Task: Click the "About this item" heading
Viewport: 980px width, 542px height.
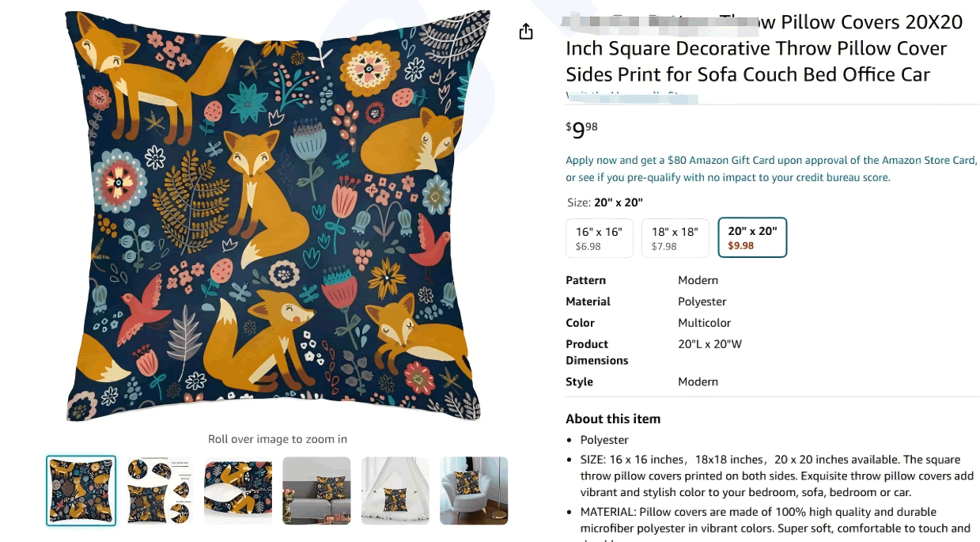Action: [x=613, y=419]
